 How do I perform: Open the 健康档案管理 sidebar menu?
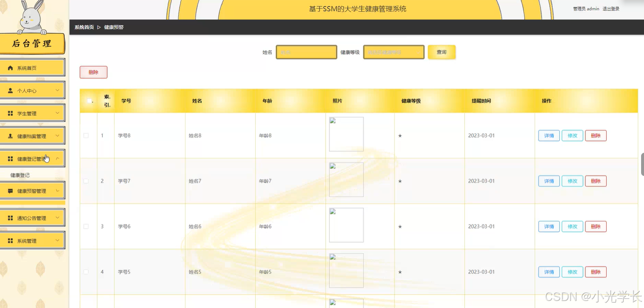(x=32, y=136)
